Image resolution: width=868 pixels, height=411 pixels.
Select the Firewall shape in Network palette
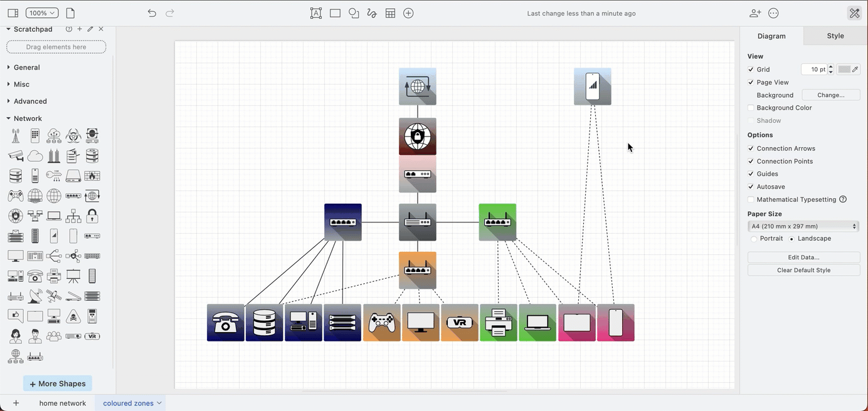click(93, 176)
